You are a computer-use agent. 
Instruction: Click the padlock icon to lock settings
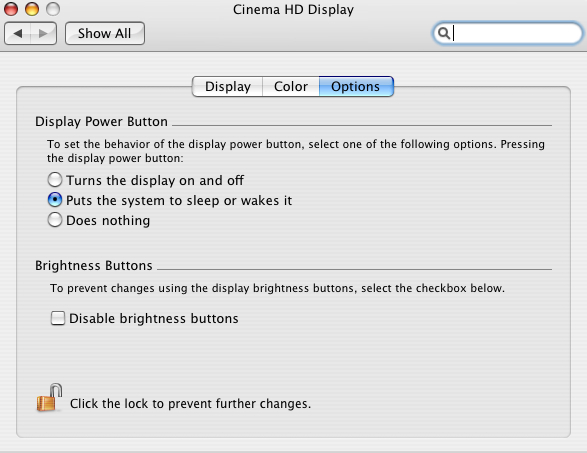point(49,398)
